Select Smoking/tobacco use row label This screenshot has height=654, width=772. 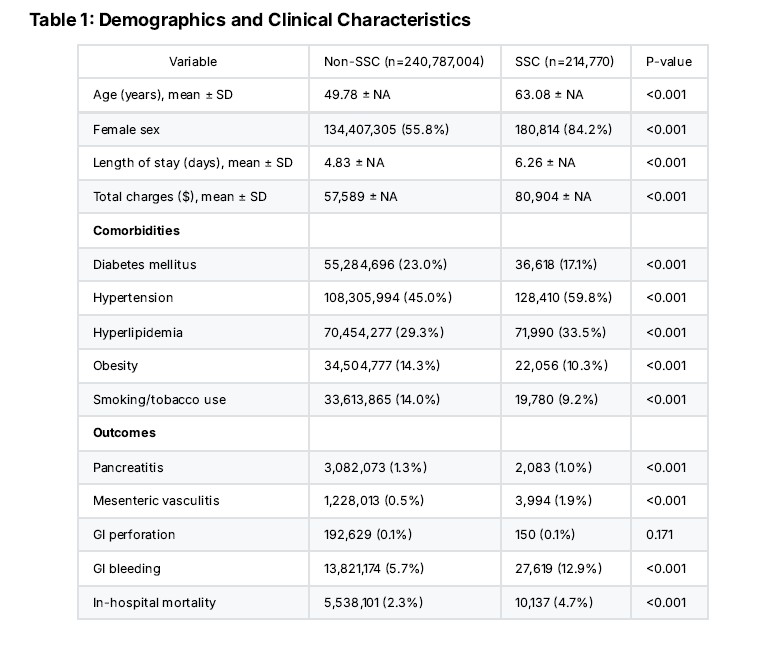tap(160, 399)
